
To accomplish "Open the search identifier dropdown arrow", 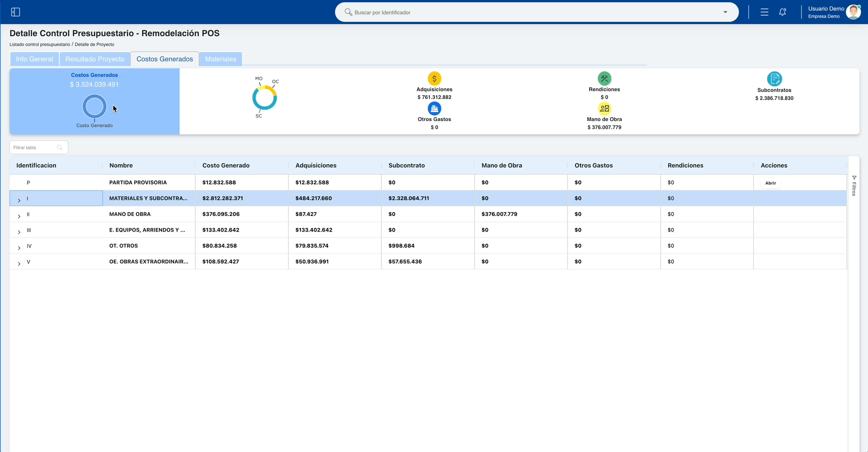I will click(x=725, y=12).
